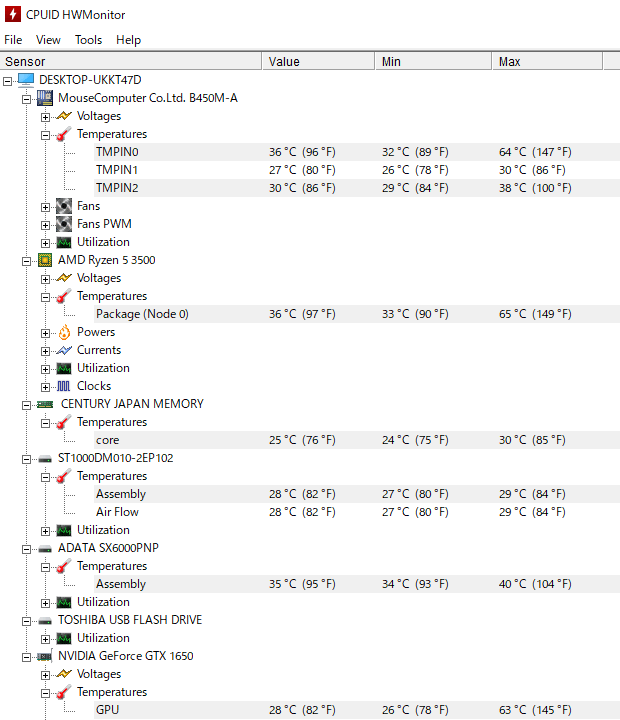
Task: Click the Utilization graph icon under AMD Ryzen
Action: tap(64, 368)
